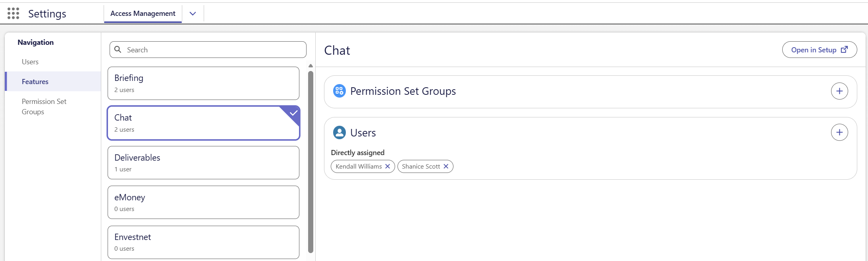Click the Directly assigned label
Image resolution: width=868 pixels, height=261 pixels.
[358, 153]
